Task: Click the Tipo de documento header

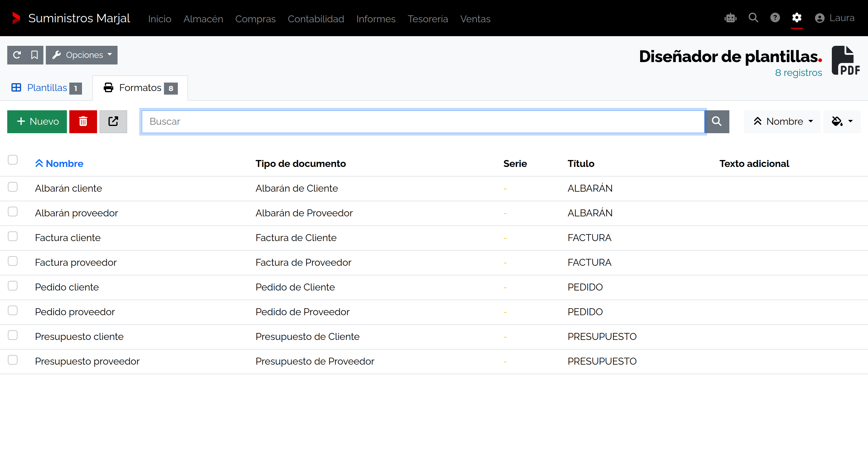Action: (x=300, y=164)
